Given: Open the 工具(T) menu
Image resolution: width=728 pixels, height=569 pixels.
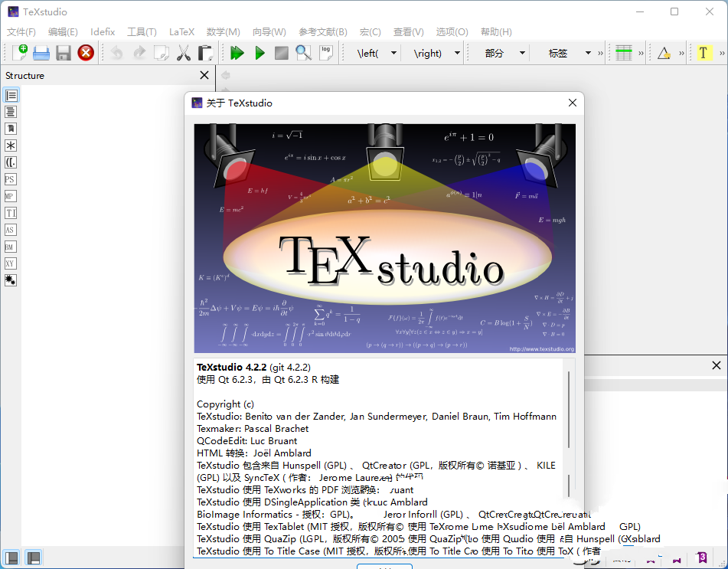Looking at the screenshot, I should coord(142,31).
